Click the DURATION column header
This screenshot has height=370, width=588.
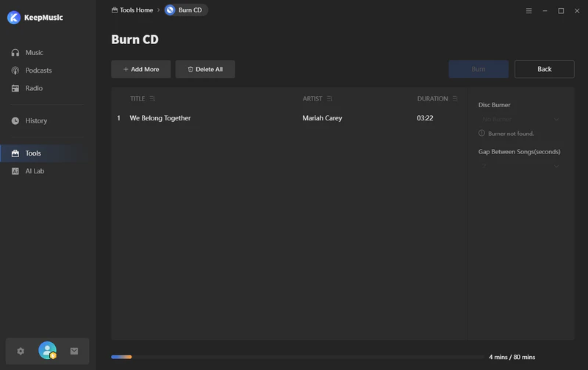(x=432, y=98)
